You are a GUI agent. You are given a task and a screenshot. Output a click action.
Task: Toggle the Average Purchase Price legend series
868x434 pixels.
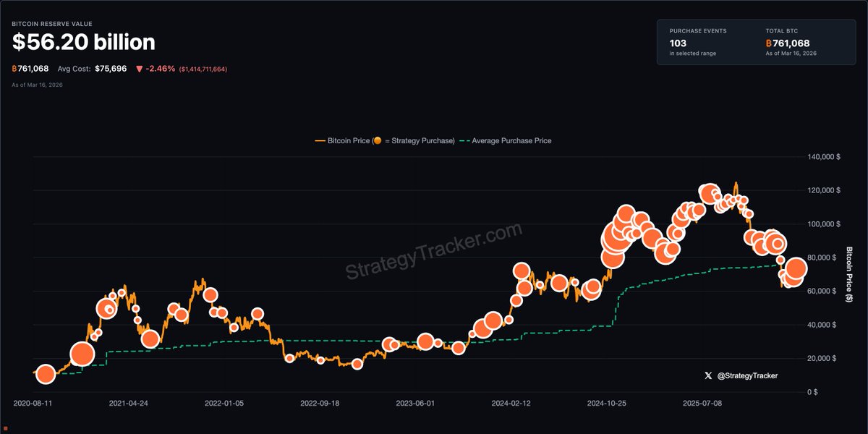(x=511, y=141)
